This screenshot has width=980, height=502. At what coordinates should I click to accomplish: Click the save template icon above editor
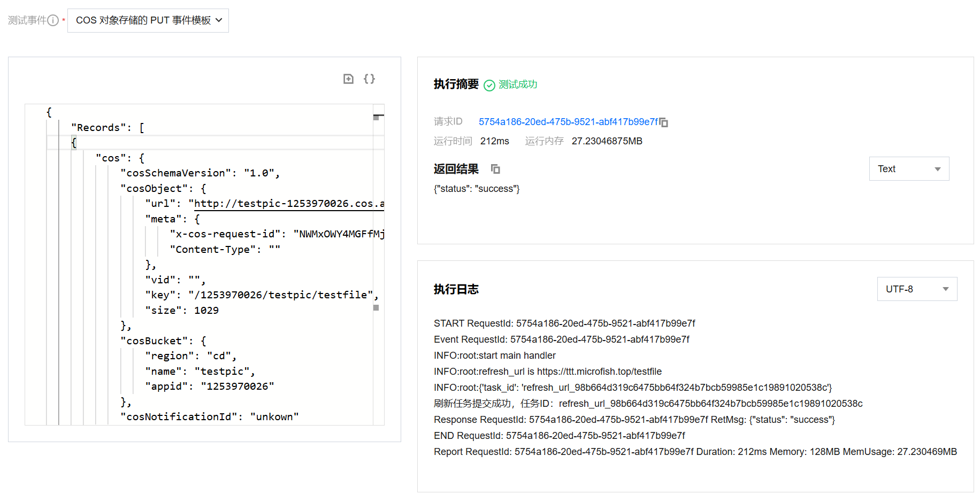click(348, 79)
